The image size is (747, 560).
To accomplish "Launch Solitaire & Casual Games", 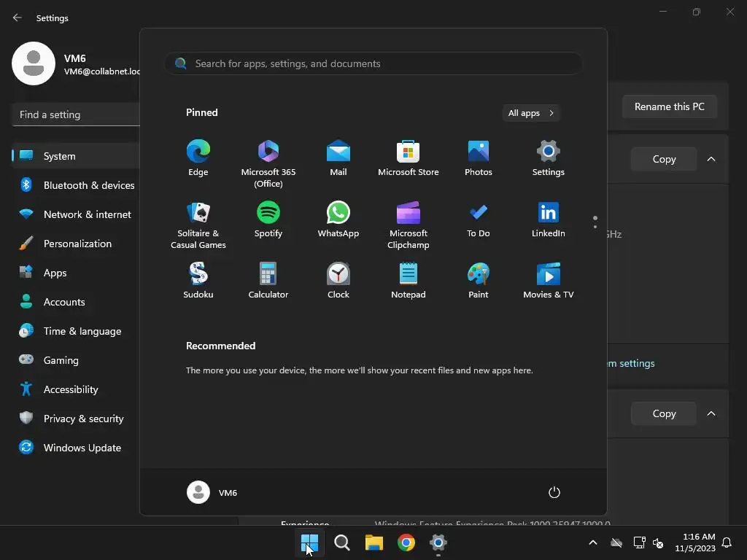I will point(198,225).
